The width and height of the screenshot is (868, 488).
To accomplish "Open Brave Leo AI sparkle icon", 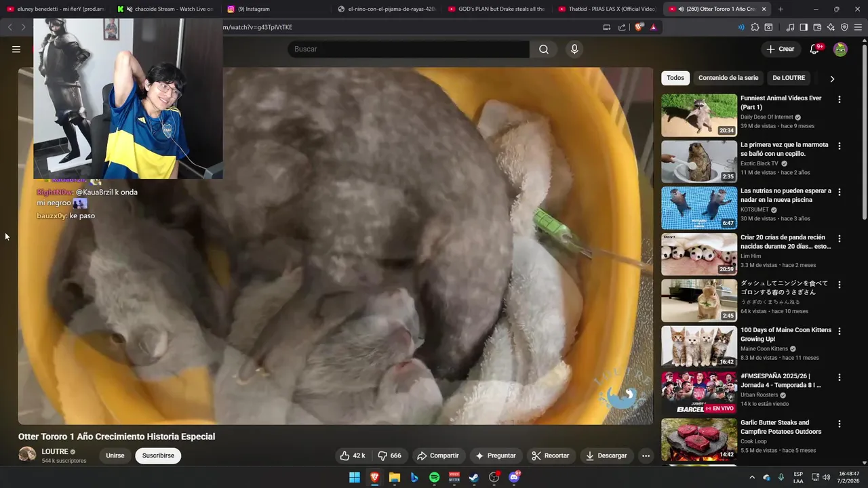I will click(831, 27).
